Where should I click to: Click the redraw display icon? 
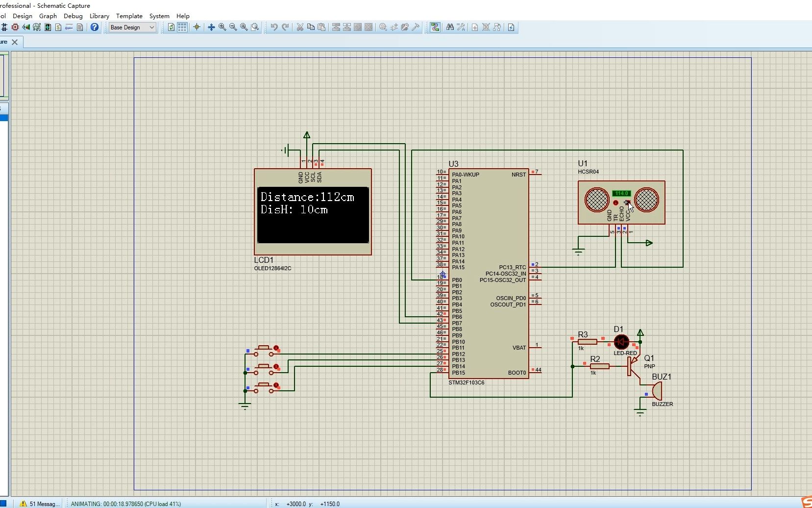coord(171,27)
